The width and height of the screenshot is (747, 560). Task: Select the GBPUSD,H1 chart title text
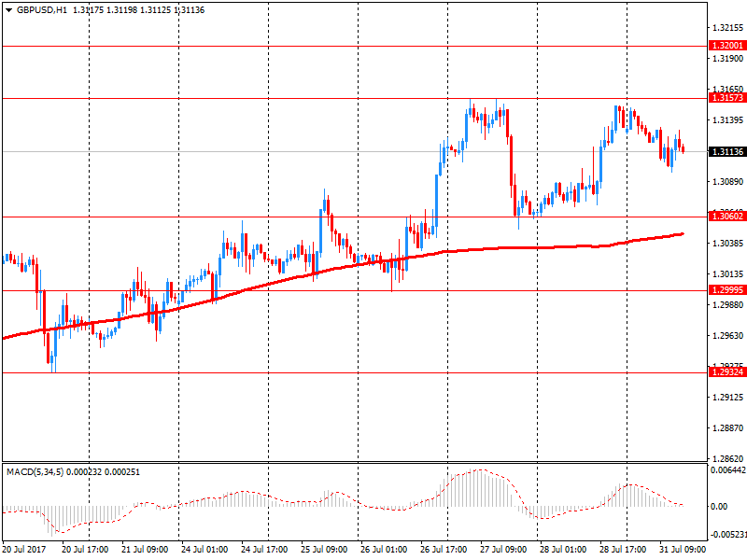pos(42,10)
